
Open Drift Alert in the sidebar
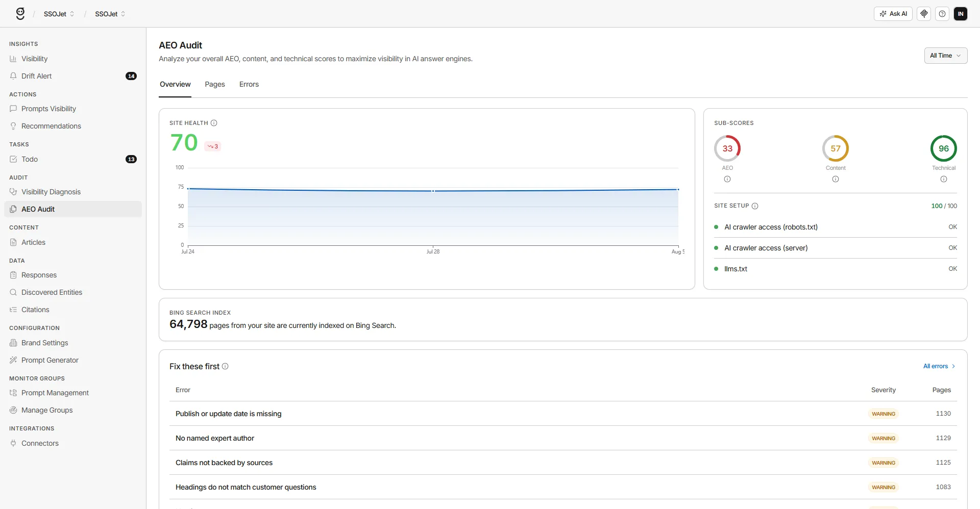(73, 76)
